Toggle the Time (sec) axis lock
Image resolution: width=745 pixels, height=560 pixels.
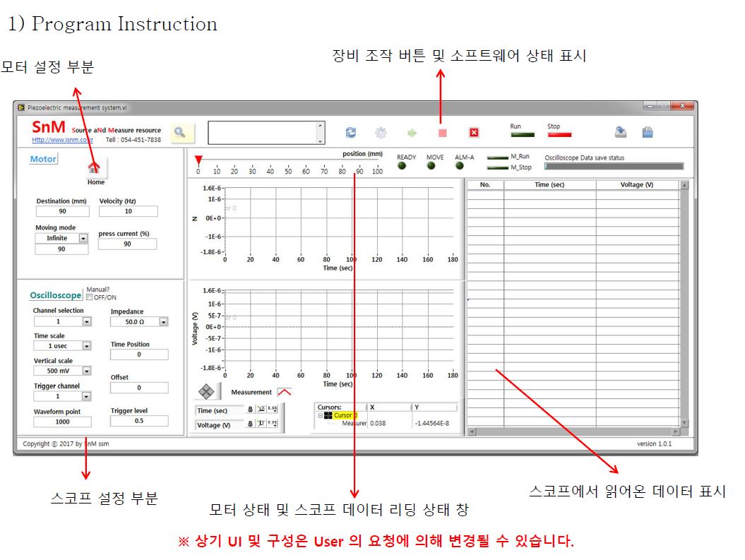[x=250, y=410]
